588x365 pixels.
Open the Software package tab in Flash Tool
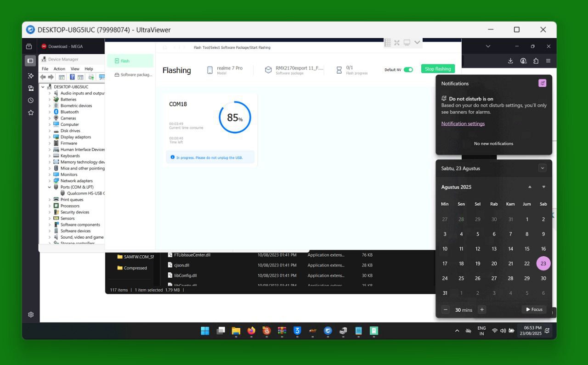tap(133, 74)
